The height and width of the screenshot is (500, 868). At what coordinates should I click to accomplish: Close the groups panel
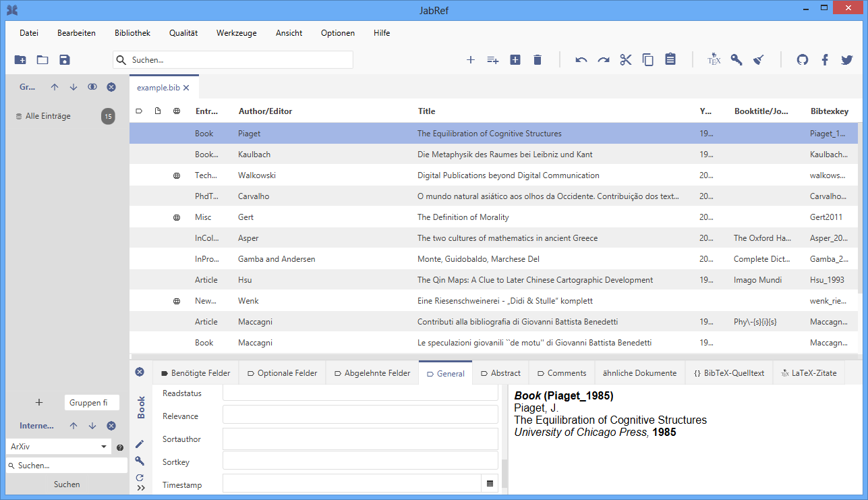[x=111, y=87]
